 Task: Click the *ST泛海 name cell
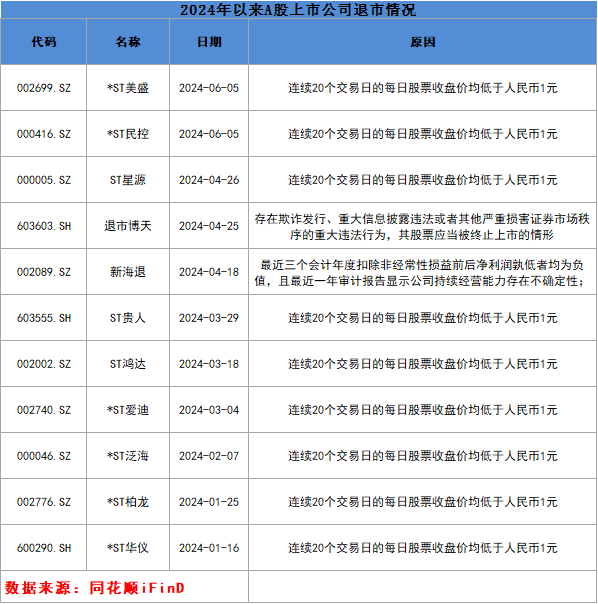pos(128,456)
